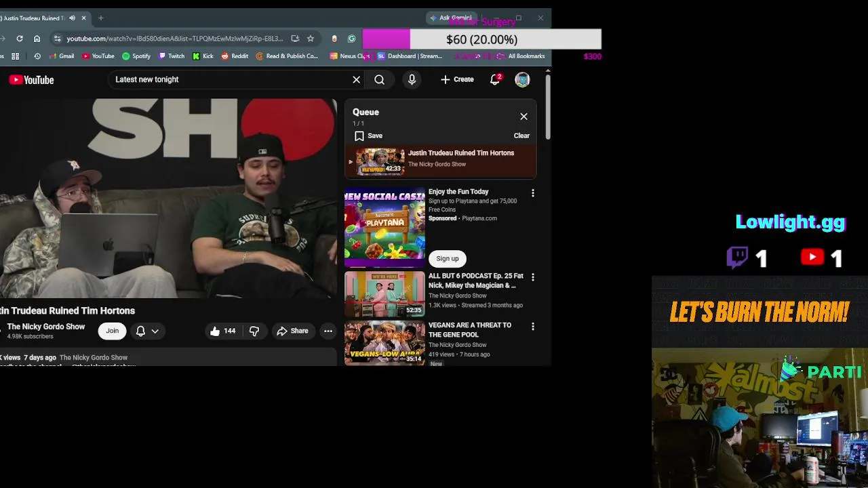Open more actions ellipsis under video
The image size is (868, 488).
coord(328,331)
